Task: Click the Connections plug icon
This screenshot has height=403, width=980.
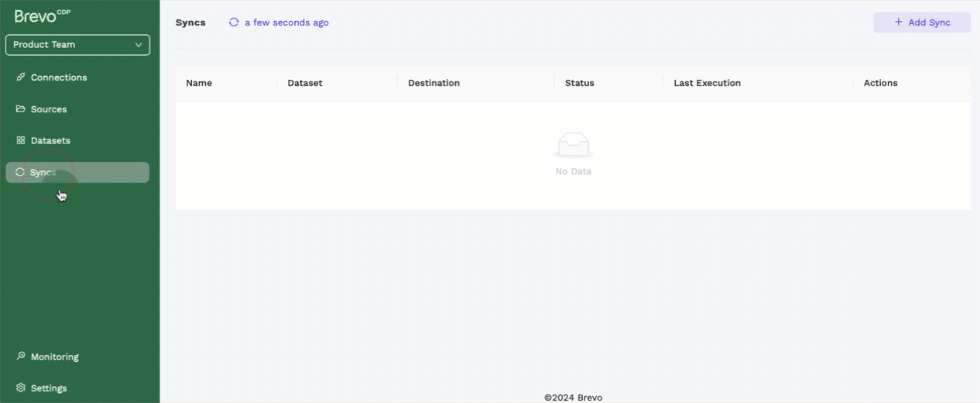Action: (21, 77)
